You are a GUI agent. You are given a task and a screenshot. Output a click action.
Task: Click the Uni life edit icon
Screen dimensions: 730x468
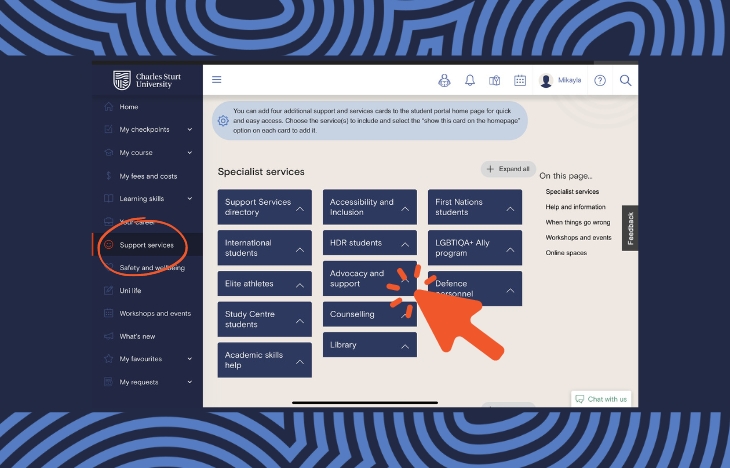click(108, 290)
